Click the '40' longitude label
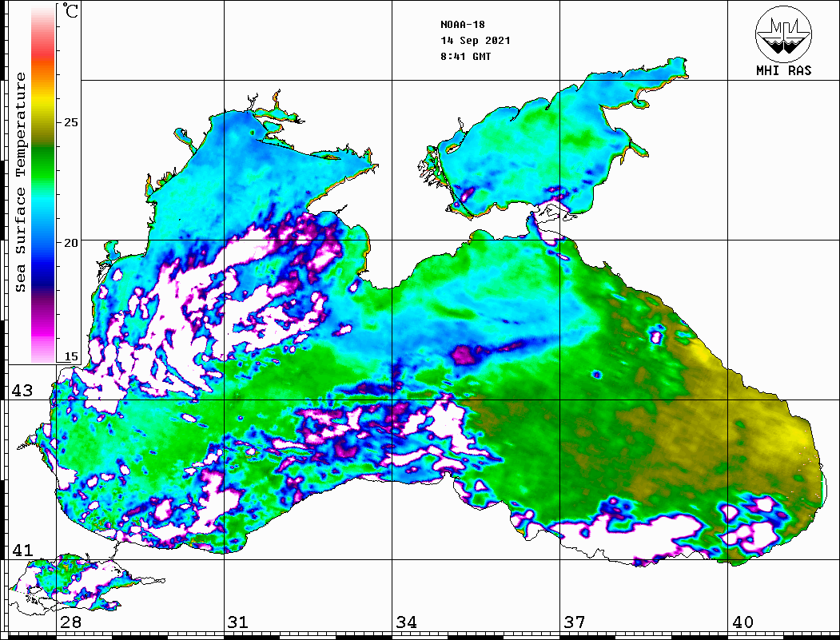This screenshot has height=640, width=840. [742, 622]
